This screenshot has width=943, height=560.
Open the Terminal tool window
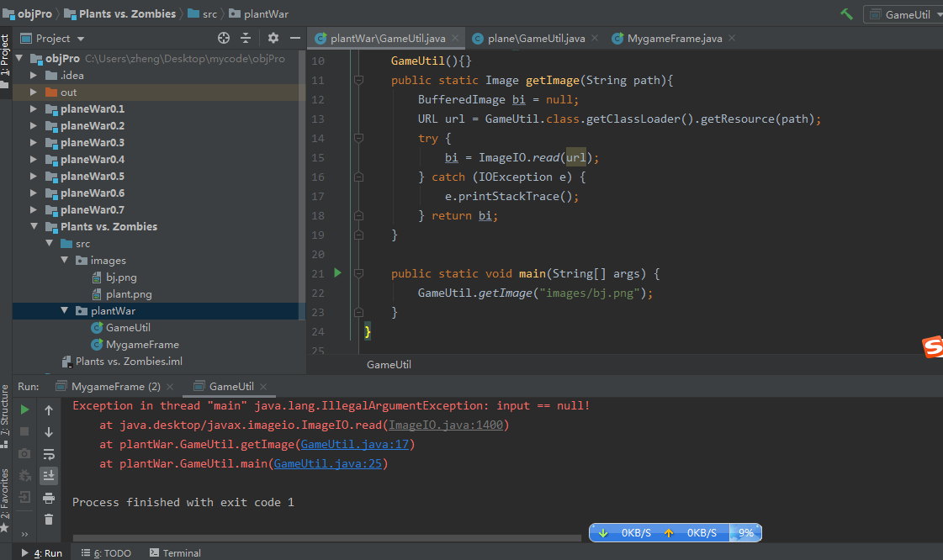[175, 552]
